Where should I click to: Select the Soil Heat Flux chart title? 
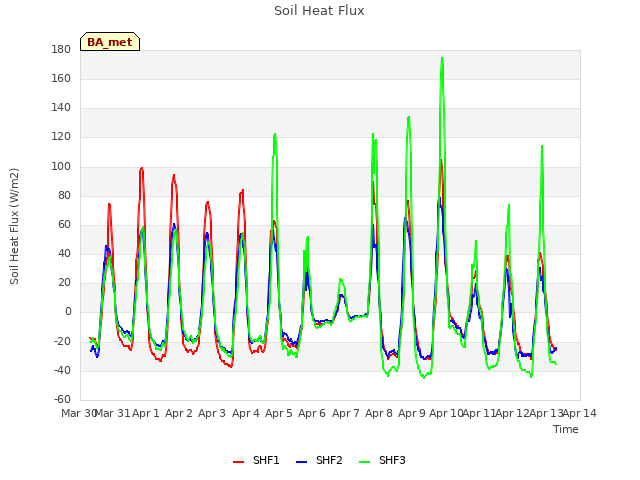click(319, 11)
